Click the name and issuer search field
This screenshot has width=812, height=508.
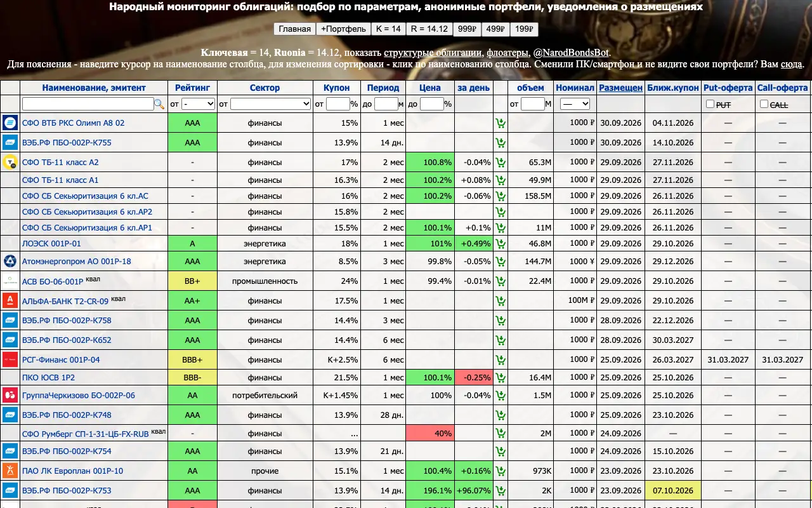pyautogui.click(x=88, y=104)
